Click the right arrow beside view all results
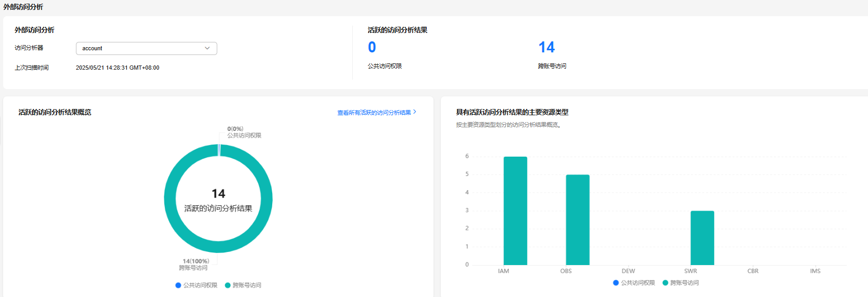This screenshot has width=868, height=297. [x=415, y=112]
